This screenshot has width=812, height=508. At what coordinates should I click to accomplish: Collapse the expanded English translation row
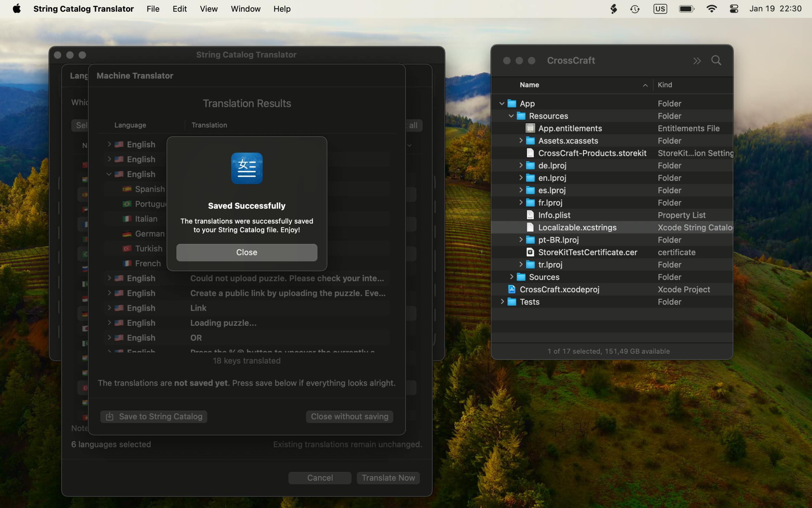pos(109,174)
